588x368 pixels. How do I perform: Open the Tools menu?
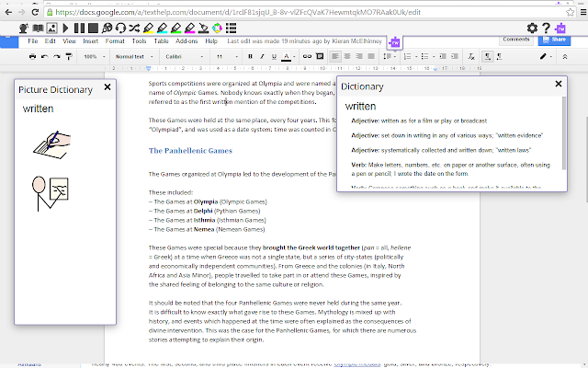[139, 40]
